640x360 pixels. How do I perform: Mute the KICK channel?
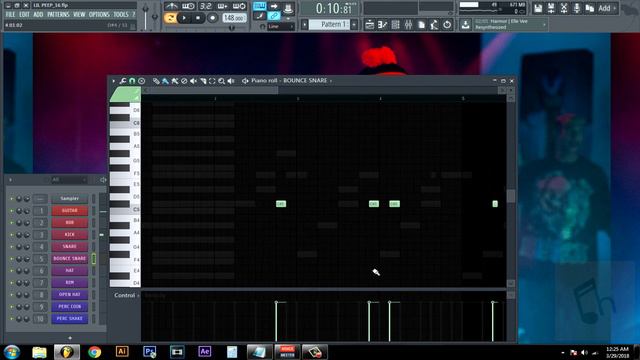pyautogui.click(x=11, y=235)
